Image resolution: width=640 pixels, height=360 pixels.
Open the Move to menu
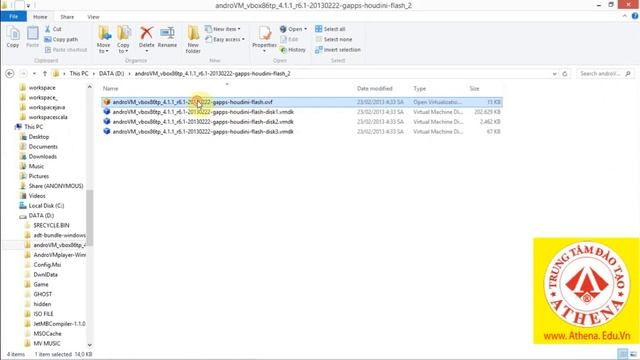(x=103, y=39)
